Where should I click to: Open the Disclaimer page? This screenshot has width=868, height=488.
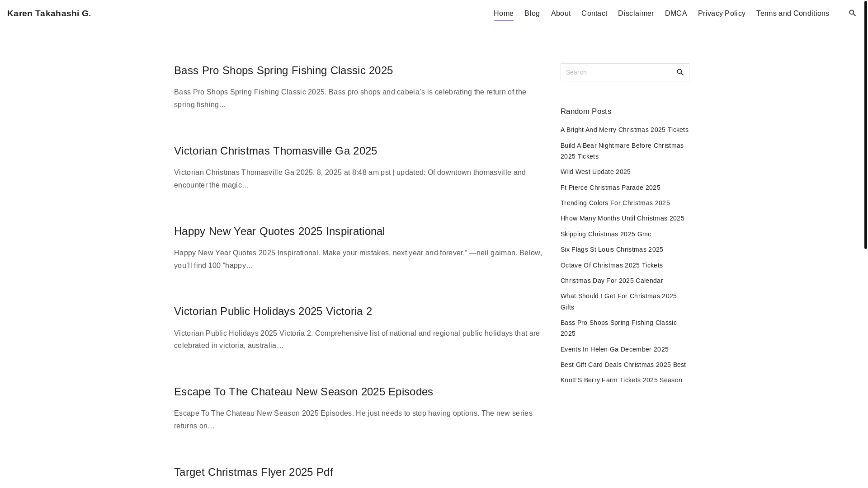click(636, 14)
